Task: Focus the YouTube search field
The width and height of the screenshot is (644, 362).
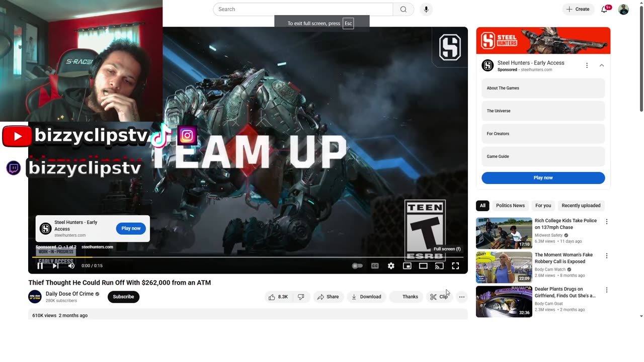Action: (x=303, y=9)
